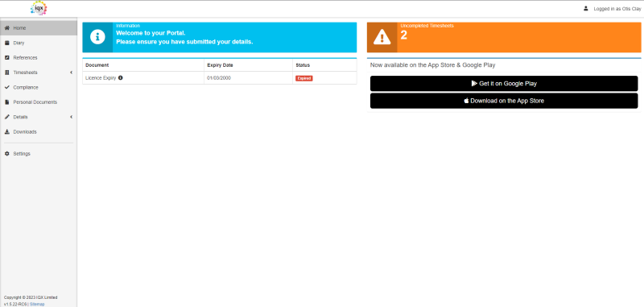Click Please ensure you have submitted text
644x307 pixels.
coord(184,42)
